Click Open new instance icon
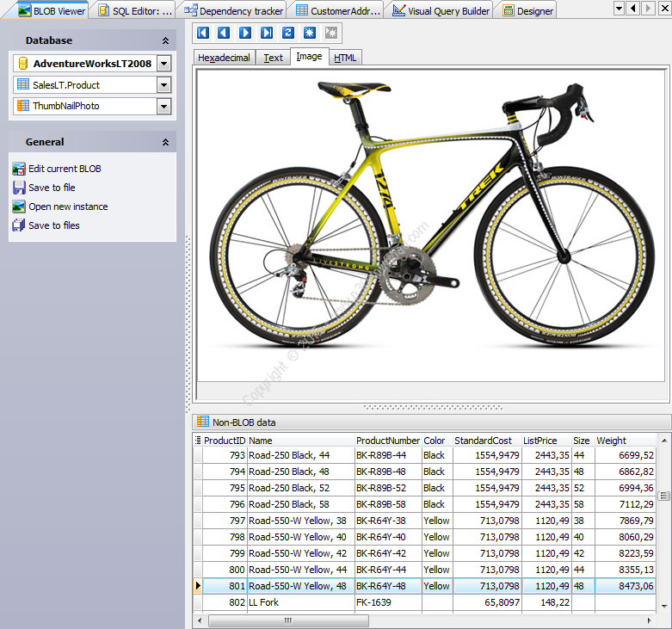Screen dimensions: 672x629 (19, 207)
